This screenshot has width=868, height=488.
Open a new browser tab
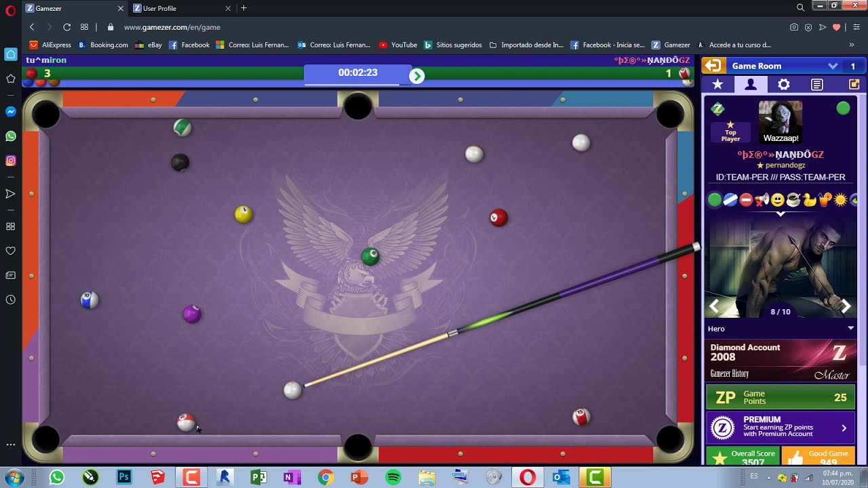point(244,8)
